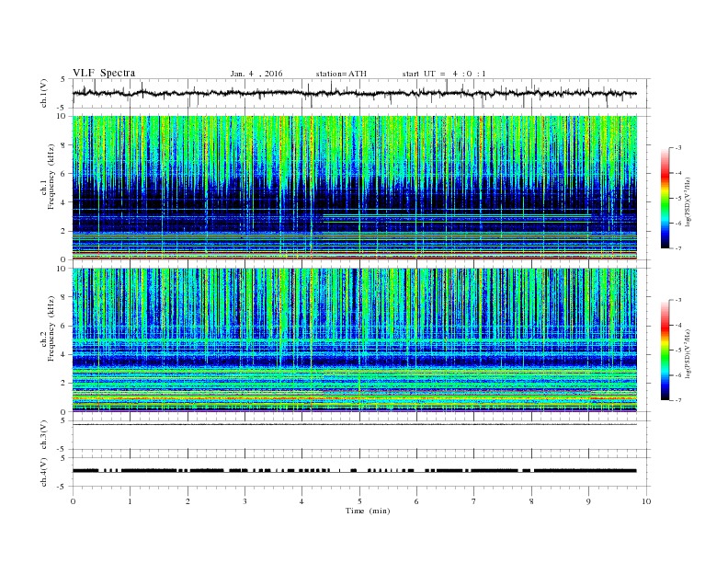Click the date "Jan. 4 , 2016"
This screenshot has height=563, width=728.
click(x=256, y=74)
